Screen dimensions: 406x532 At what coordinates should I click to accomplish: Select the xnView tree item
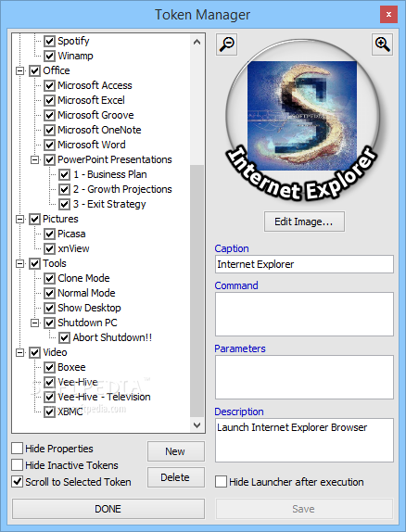(73, 248)
